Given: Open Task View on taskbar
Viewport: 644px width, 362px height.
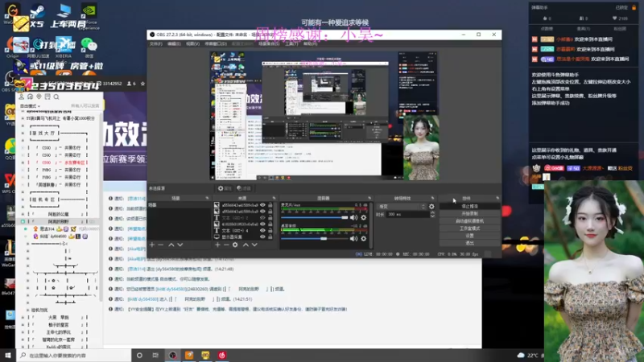Looking at the screenshot, I should coord(155,355).
